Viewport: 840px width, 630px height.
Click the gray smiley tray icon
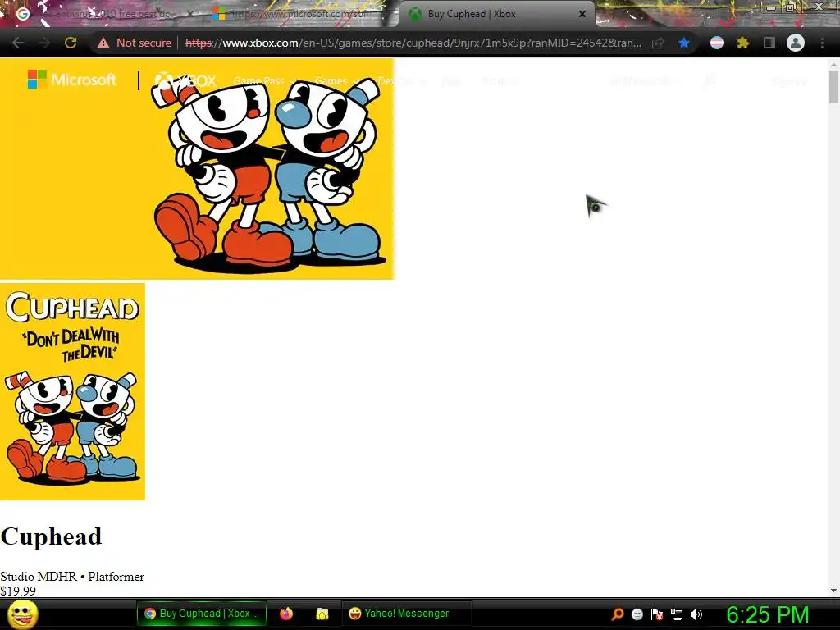[x=637, y=614]
